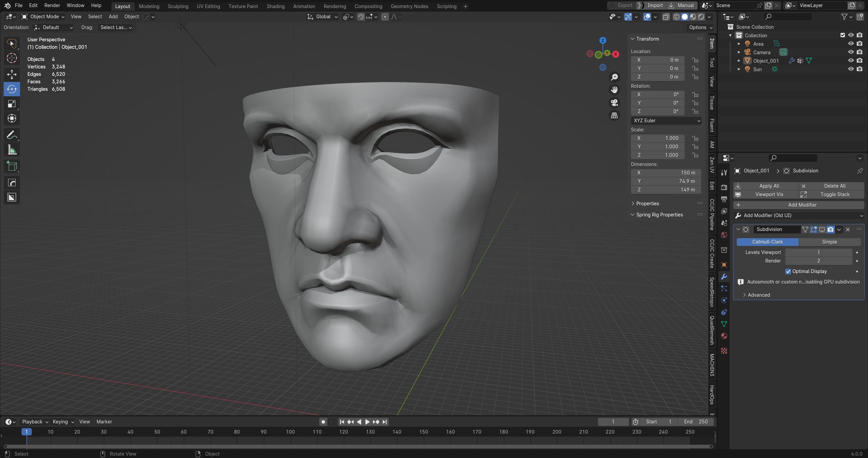Adjust Scale X value field
Viewport: 868px width, 458px height.
point(657,138)
